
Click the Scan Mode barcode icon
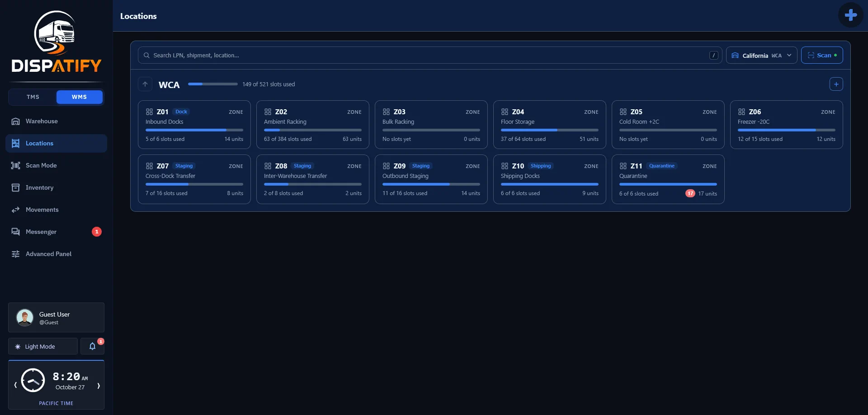coord(15,165)
